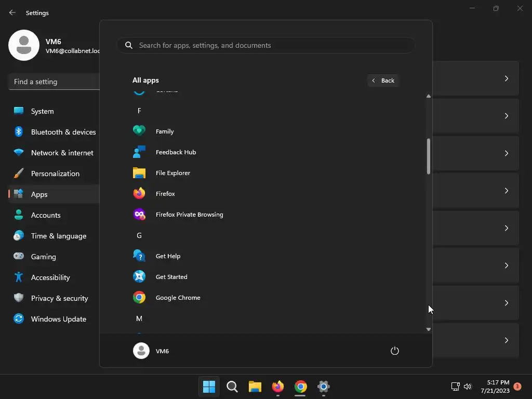Open Privacy & security settings
The width and height of the screenshot is (532, 399).
pos(54,298)
